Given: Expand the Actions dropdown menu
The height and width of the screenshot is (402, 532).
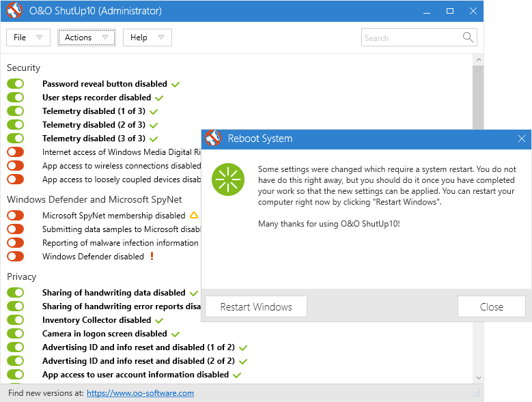Looking at the screenshot, I should coord(86,38).
